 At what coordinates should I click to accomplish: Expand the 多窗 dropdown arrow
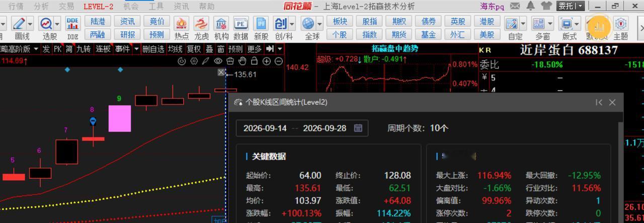(x=550, y=24)
